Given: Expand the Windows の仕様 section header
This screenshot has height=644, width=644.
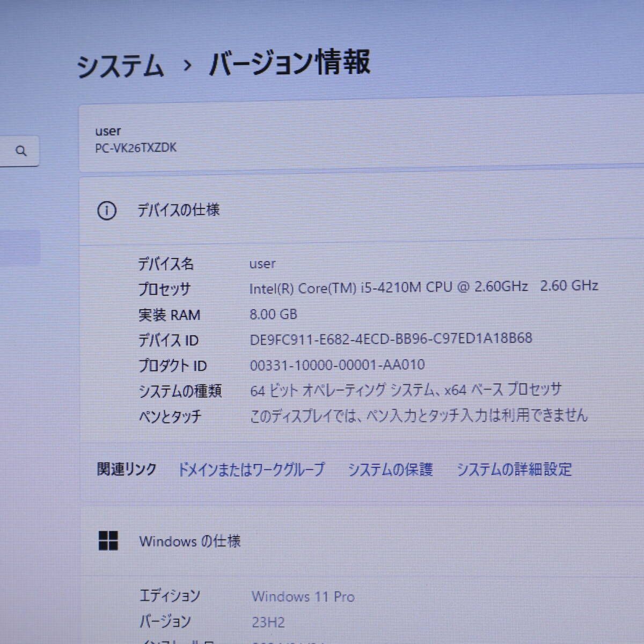Looking at the screenshot, I should 362,540.
